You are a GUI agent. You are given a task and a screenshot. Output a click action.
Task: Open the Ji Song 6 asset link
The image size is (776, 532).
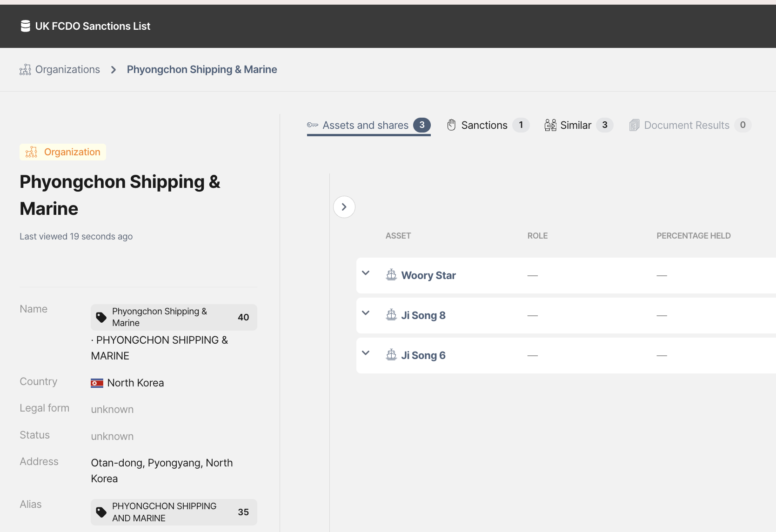423,355
